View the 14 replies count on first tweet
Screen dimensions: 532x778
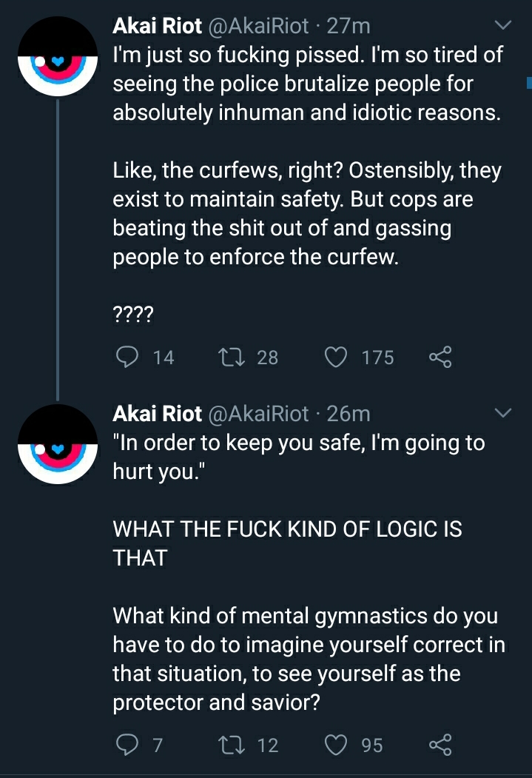pyautogui.click(x=164, y=358)
